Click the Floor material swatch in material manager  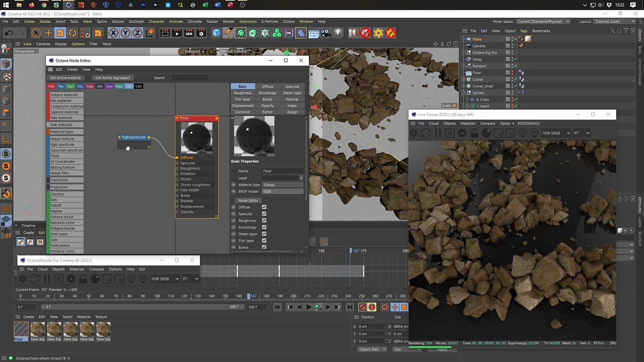tap(21, 329)
